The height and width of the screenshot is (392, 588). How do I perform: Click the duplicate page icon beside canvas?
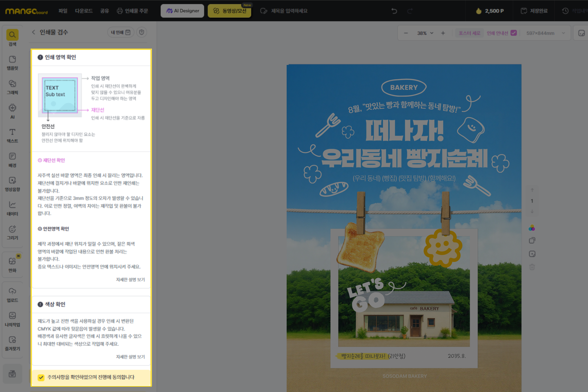[x=532, y=241]
